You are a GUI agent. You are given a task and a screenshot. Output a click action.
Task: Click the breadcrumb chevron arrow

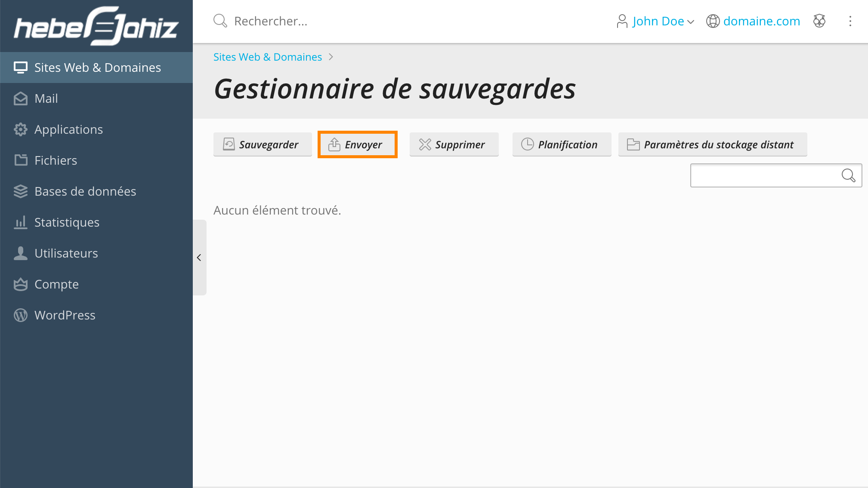[331, 57]
